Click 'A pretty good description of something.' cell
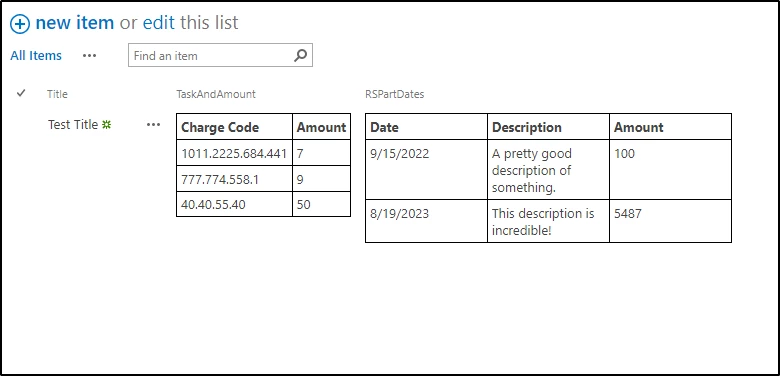Viewport: 780px width, 376px height. [548, 170]
